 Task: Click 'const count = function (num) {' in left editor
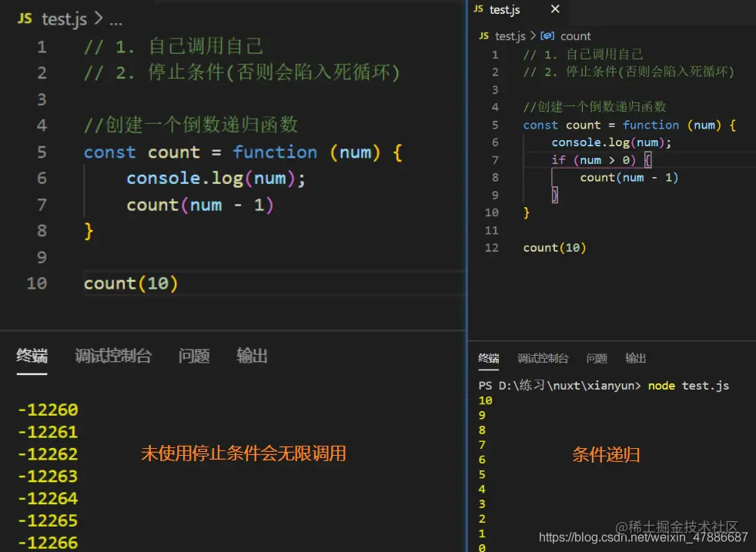pos(243,152)
